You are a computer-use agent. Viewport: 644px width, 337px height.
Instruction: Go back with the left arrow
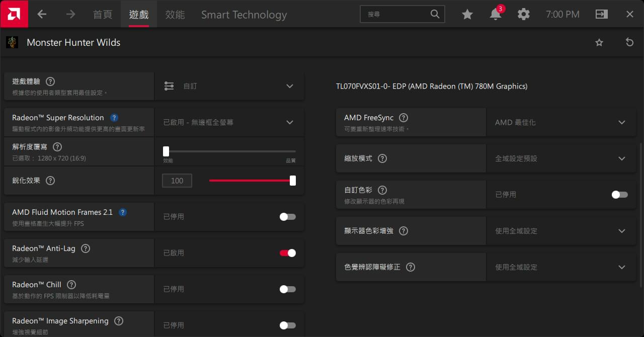click(42, 15)
